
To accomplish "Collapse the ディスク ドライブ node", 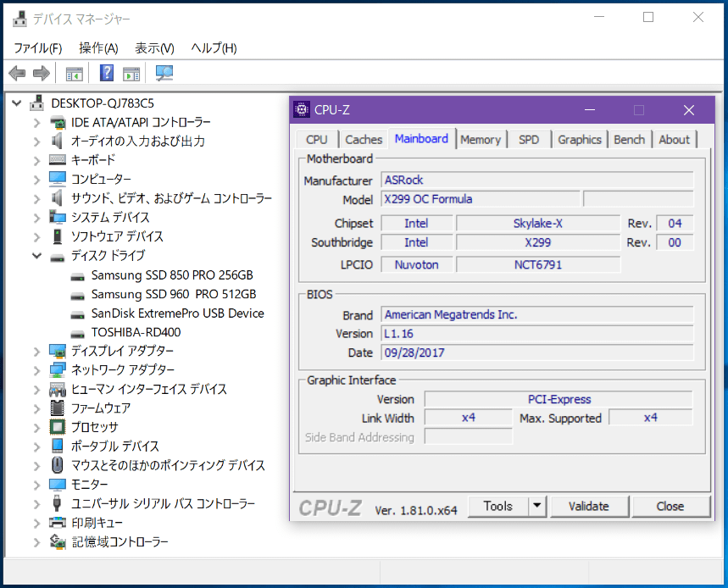I will (x=36, y=255).
